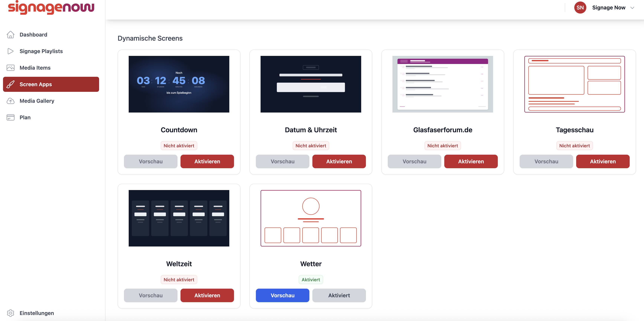The image size is (644, 321).
Task: Click the Dashboard house icon
Action: (x=11, y=35)
